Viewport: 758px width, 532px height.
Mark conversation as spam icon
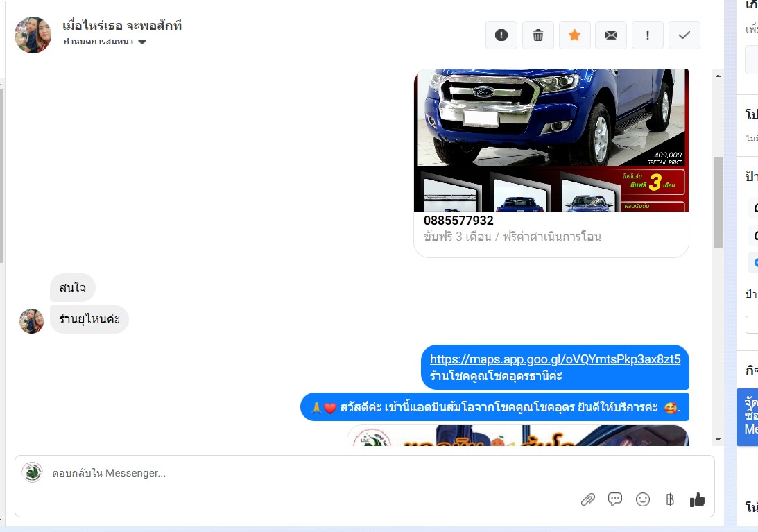point(501,35)
